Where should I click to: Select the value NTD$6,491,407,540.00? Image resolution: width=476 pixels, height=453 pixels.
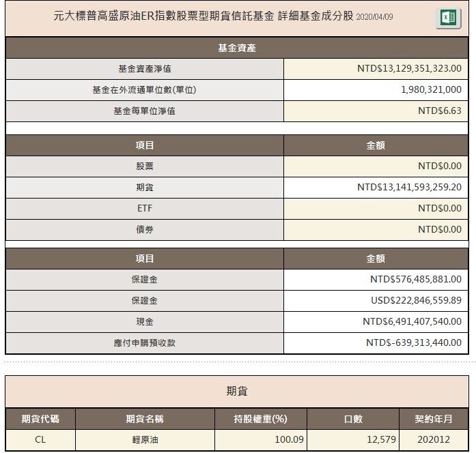tap(412, 321)
